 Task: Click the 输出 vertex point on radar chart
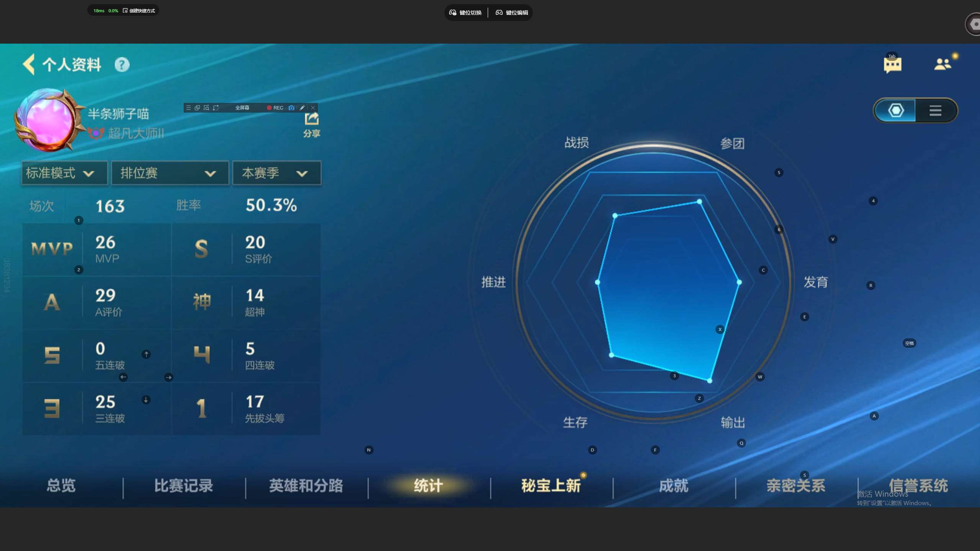(709, 381)
